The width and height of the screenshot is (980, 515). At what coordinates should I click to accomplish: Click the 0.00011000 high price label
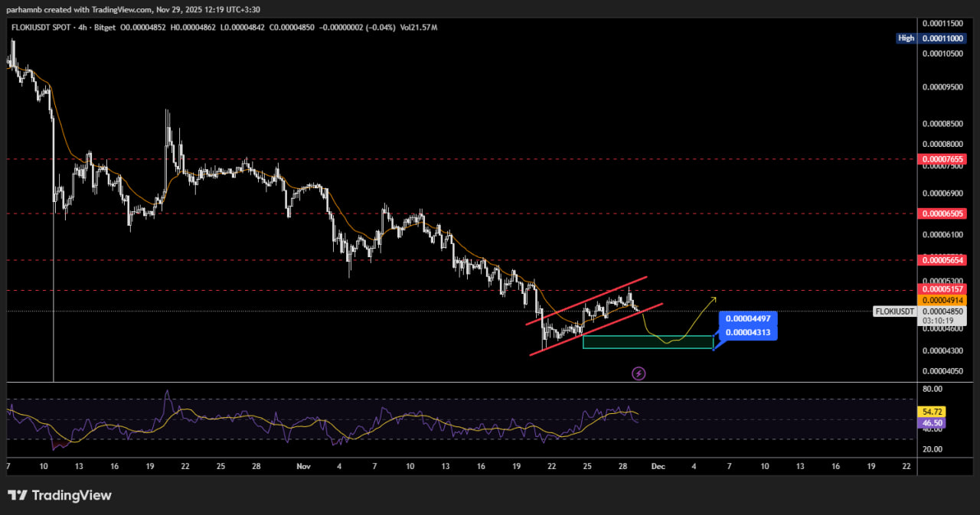click(942, 38)
